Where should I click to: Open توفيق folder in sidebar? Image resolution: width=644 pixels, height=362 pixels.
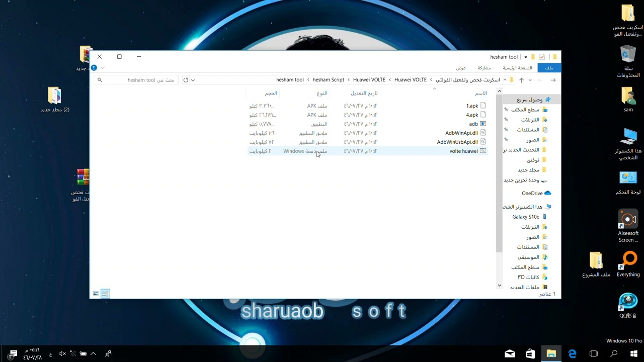pyautogui.click(x=537, y=160)
